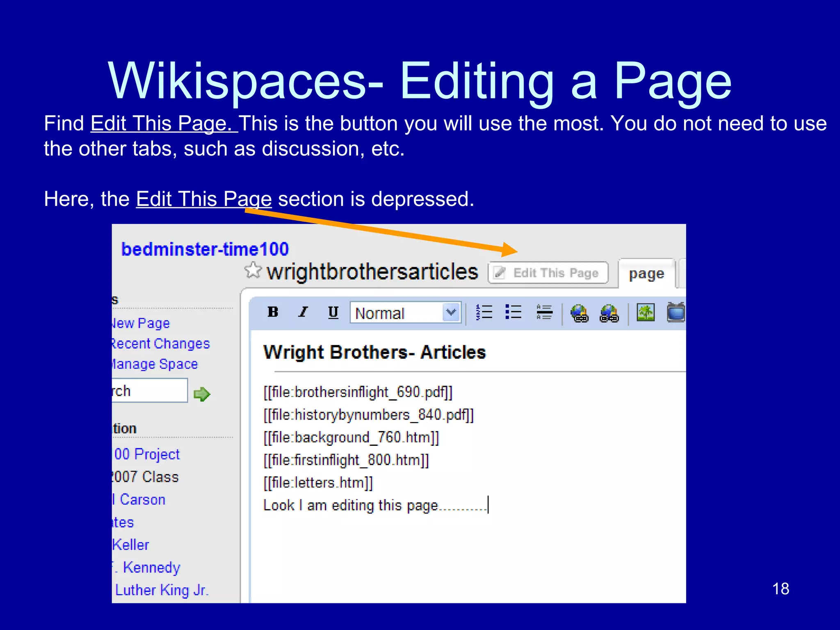
Task: Insert a bulleted list
Action: [514, 312]
